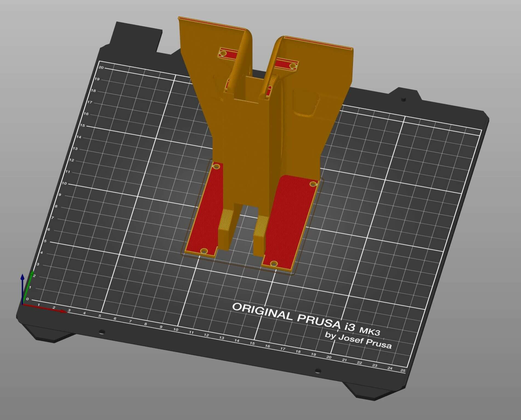Click grid label 25 on the bottom axis

pyautogui.click(x=403, y=371)
